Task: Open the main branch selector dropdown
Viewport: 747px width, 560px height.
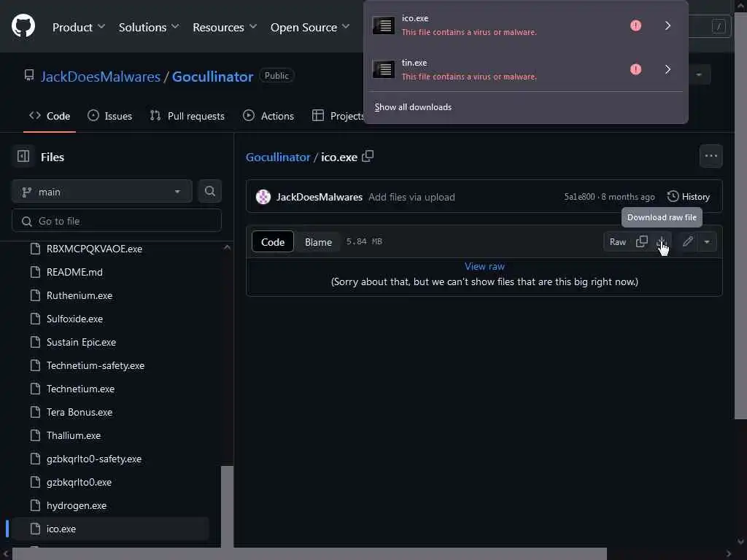Action: [x=102, y=192]
